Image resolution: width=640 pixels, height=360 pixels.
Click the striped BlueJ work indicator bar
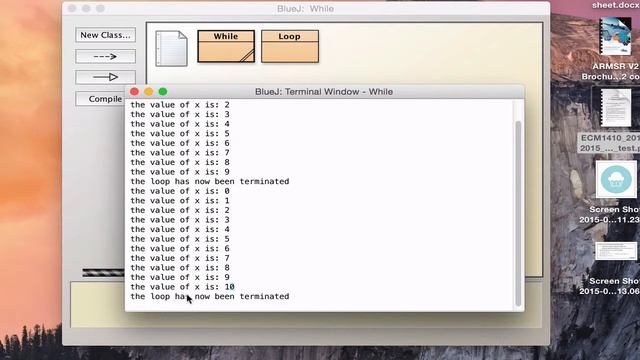[x=103, y=273]
